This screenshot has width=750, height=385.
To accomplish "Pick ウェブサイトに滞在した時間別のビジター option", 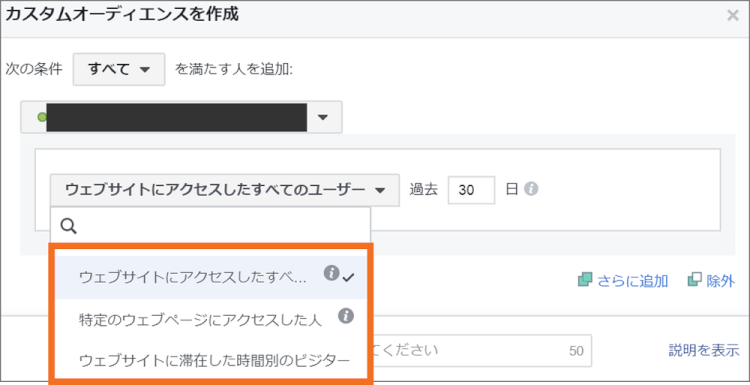I will pos(211,360).
